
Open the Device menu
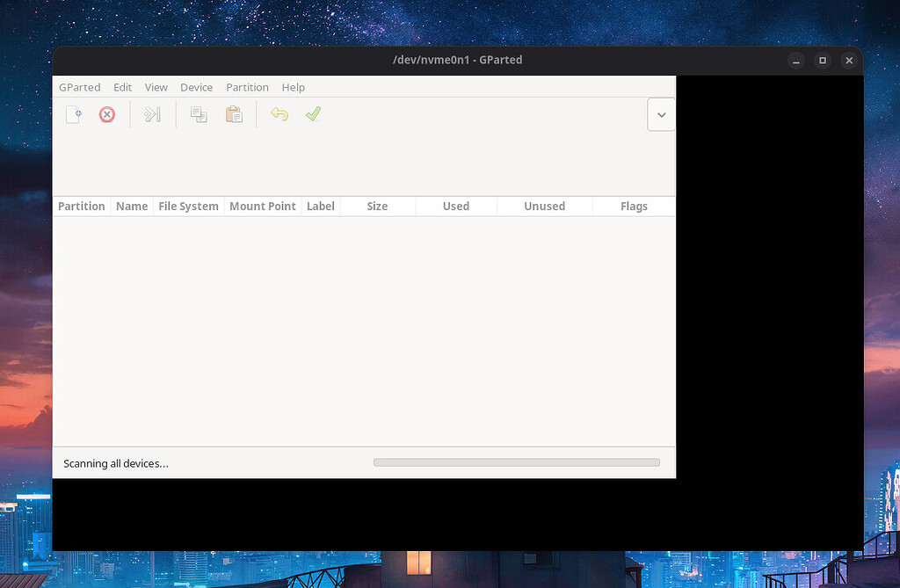[x=196, y=87]
